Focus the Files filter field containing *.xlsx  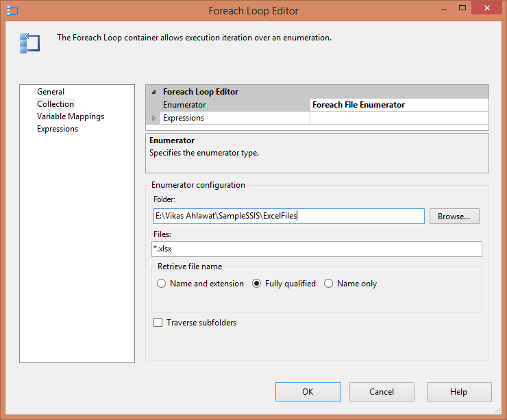pyautogui.click(x=317, y=249)
